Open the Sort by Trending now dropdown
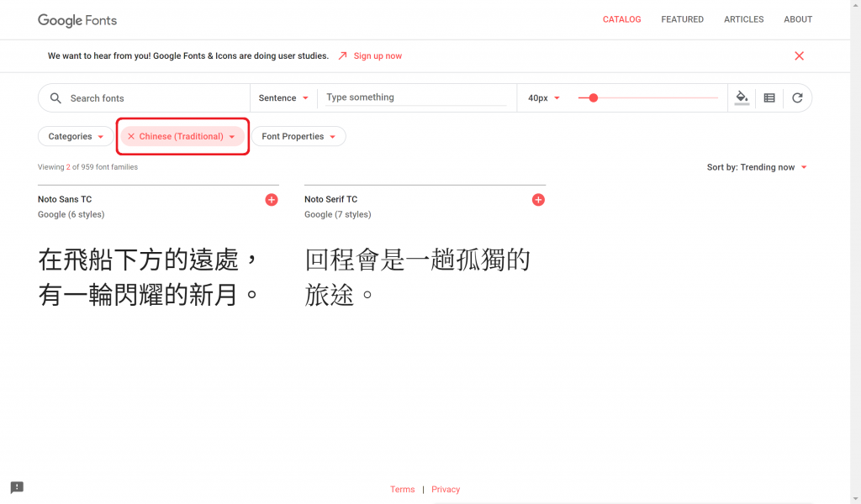This screenshot has height=504, width=861. point(757,167)
